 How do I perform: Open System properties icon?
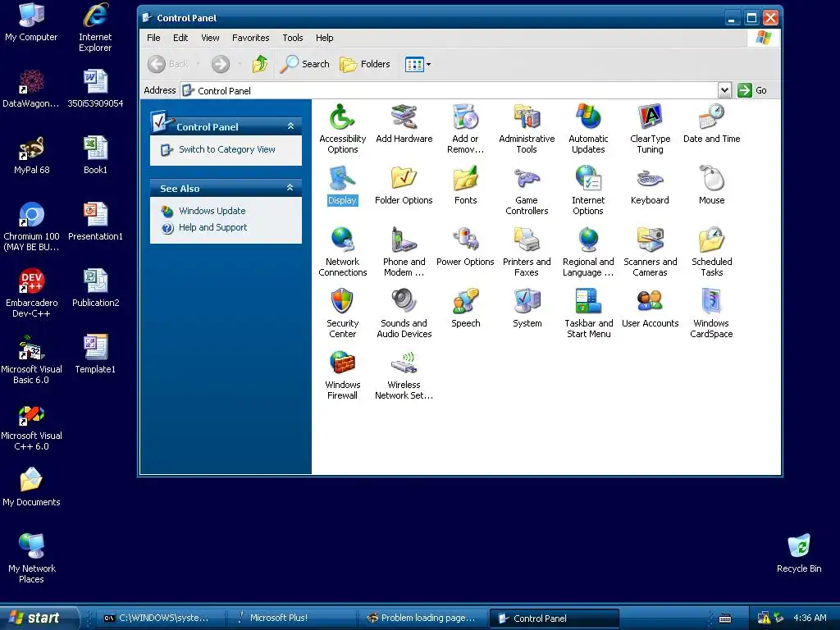(x=527, y=308)
